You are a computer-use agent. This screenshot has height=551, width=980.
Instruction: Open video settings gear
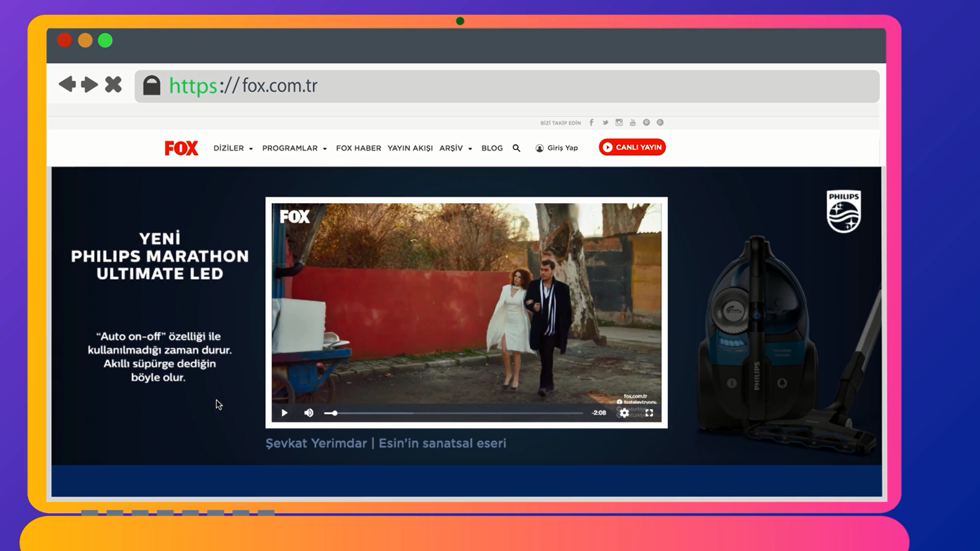click(x=624, y=413)
